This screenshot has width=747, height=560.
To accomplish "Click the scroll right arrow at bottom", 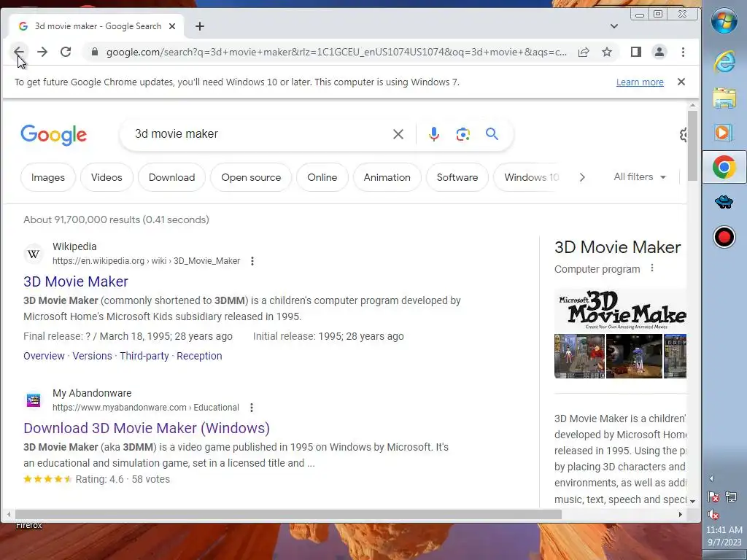I will click(681, 514).
